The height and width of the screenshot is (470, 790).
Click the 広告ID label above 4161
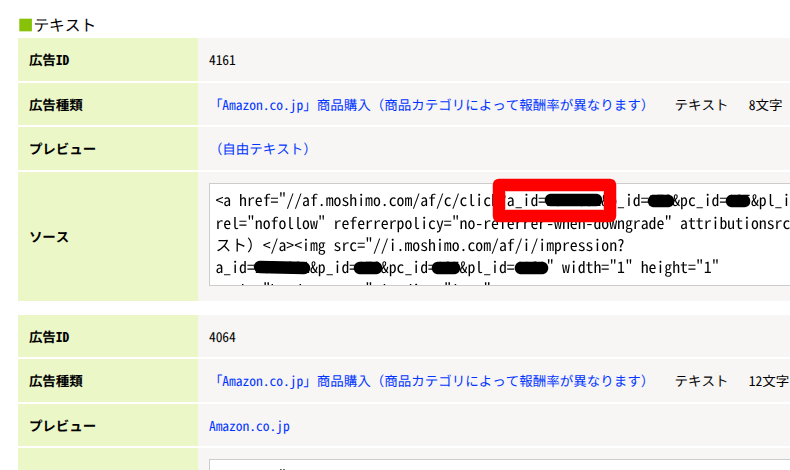click(49, 60)
